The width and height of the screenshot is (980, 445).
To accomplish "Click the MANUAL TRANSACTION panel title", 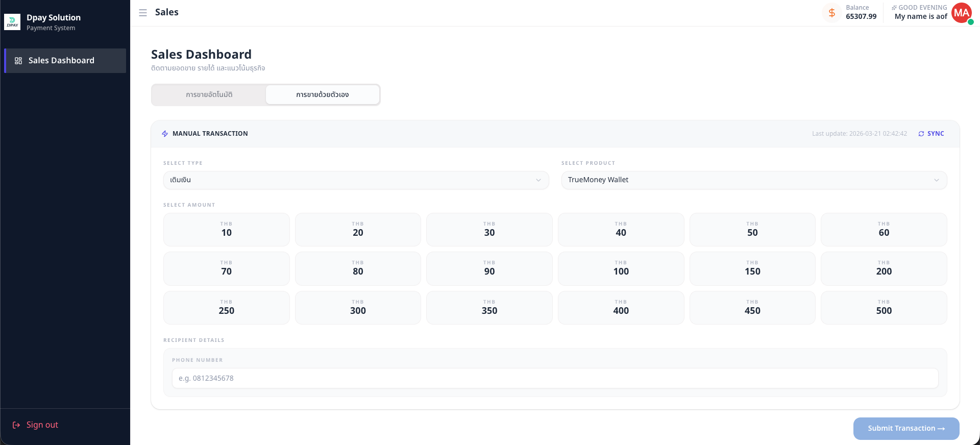I will tap(210, 134).
